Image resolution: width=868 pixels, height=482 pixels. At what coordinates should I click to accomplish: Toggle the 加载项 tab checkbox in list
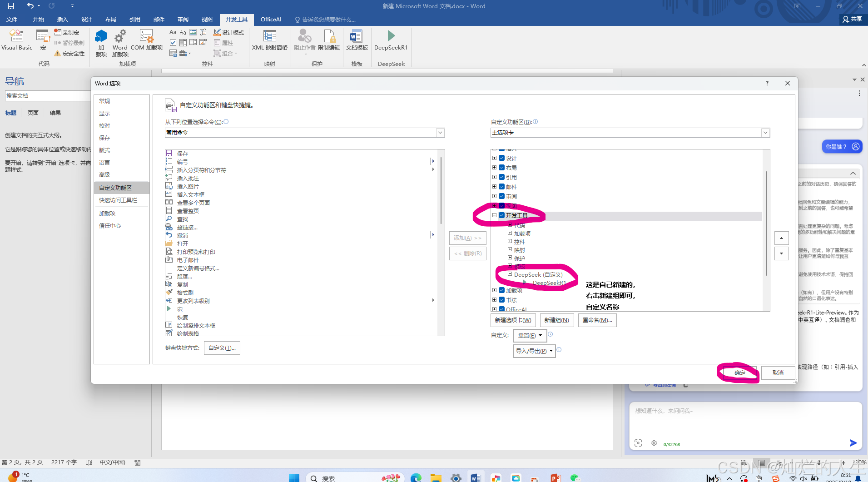click(502, 290)
